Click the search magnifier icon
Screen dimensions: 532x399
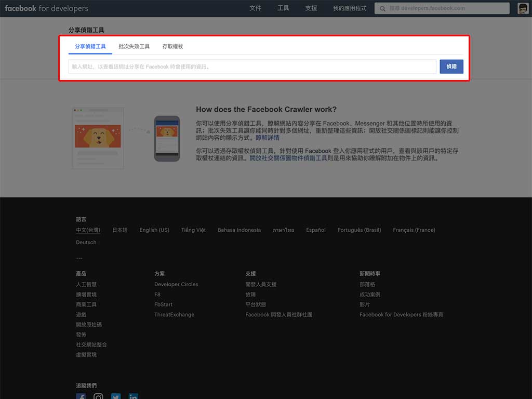point(382,8)
